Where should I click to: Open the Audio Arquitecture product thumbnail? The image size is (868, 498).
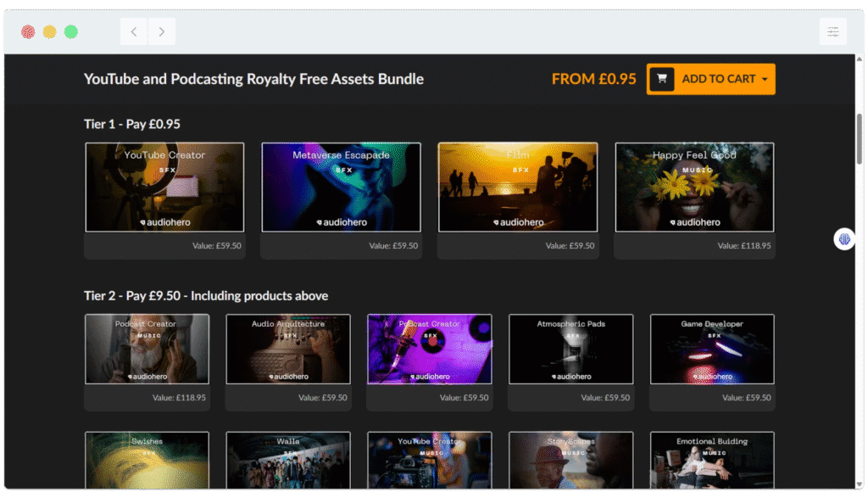[x=288, y=349]
